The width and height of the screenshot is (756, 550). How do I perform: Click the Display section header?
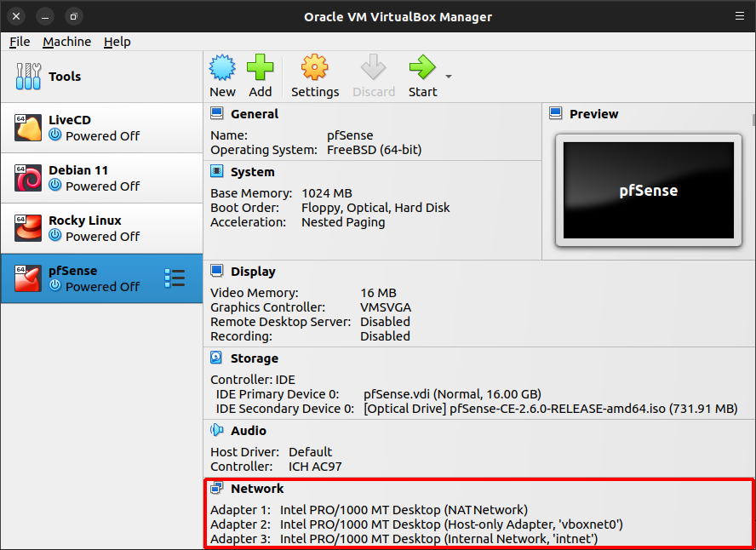[253, 272]
